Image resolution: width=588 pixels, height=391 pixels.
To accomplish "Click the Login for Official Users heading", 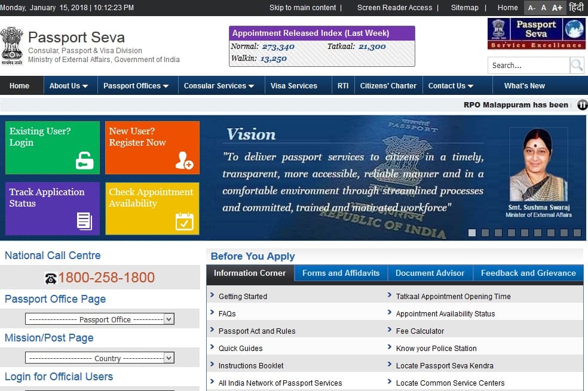I will point(59,377).
